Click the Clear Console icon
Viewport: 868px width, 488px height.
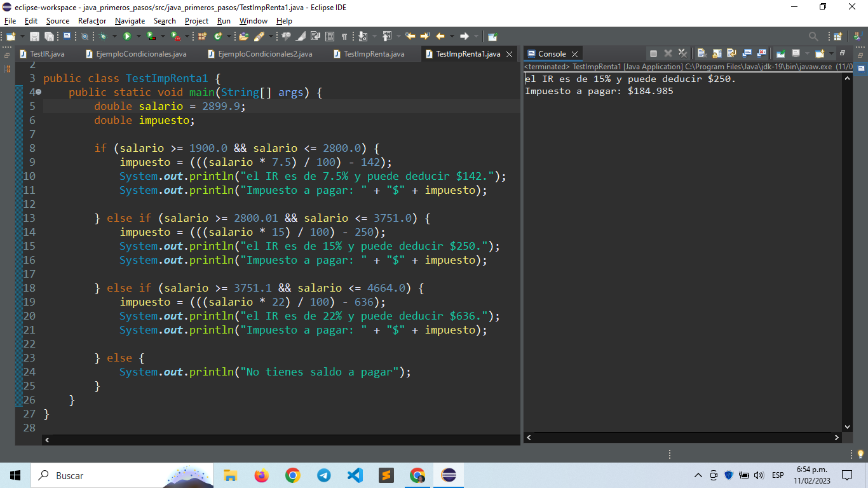click(x=702, y=53)
